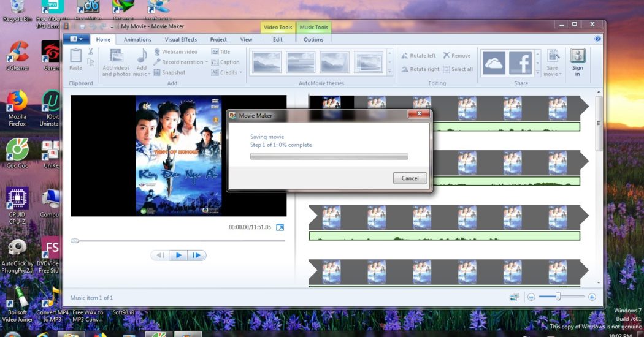Screen dimensions: 644x337
Task: View preview in full screen icon
Action: pyautogui.click(x=280, y=227)
